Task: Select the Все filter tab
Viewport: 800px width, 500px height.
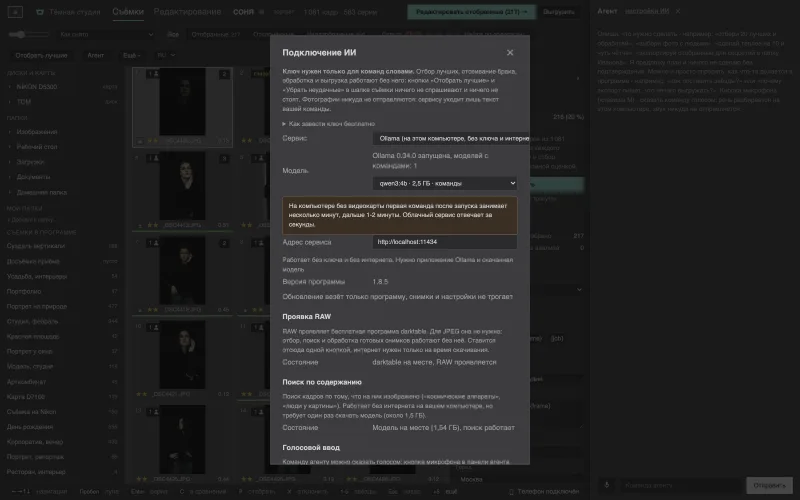Action: point(173,34)
